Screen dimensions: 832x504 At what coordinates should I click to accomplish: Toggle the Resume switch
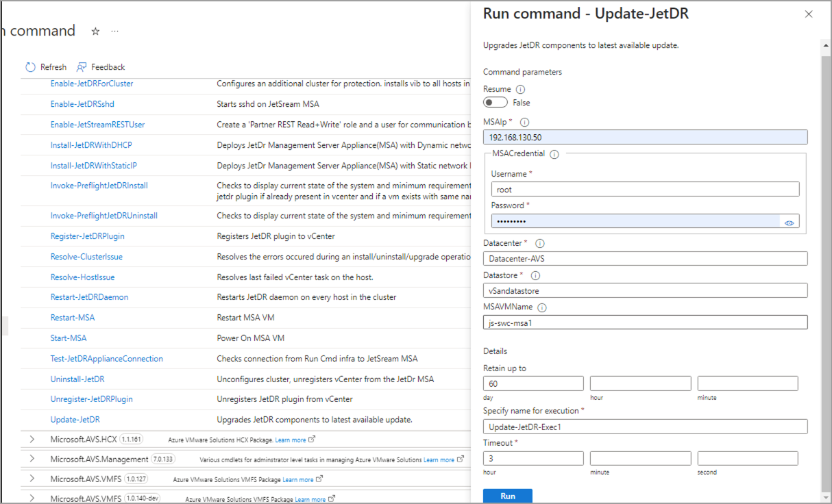coord(495,103)
